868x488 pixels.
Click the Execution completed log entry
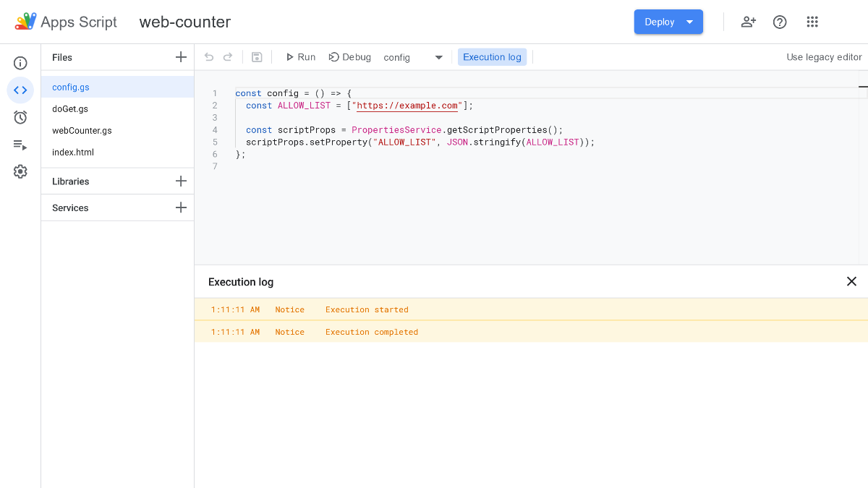531,332
